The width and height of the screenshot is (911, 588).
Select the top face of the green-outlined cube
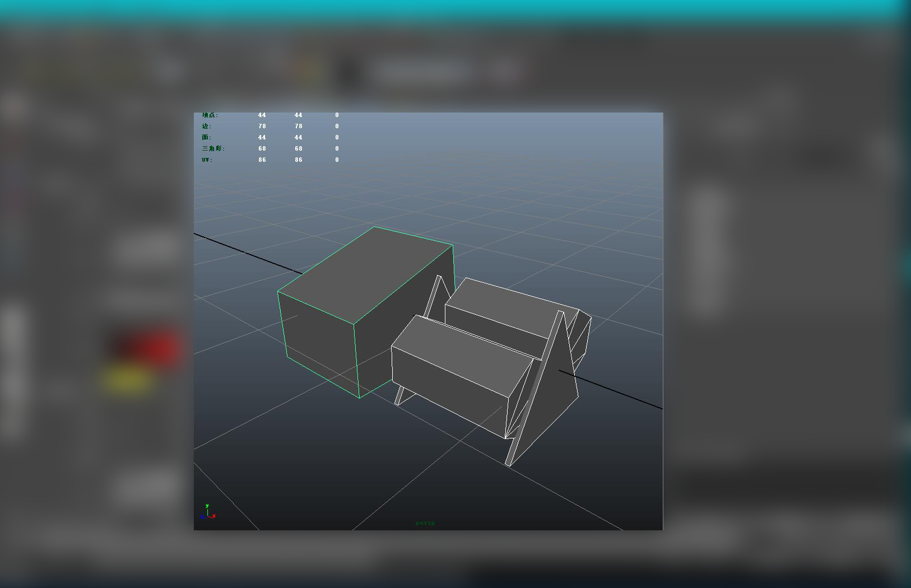point(365,274)
